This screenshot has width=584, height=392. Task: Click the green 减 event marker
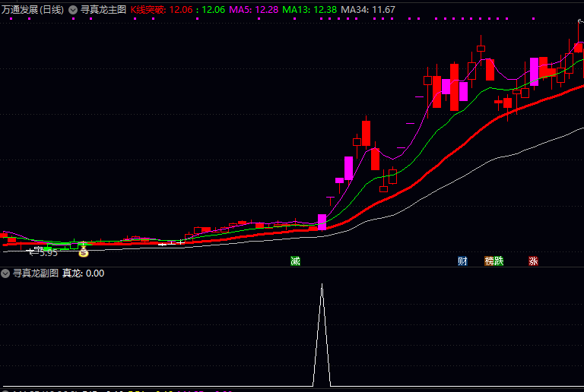pos(295,261)
